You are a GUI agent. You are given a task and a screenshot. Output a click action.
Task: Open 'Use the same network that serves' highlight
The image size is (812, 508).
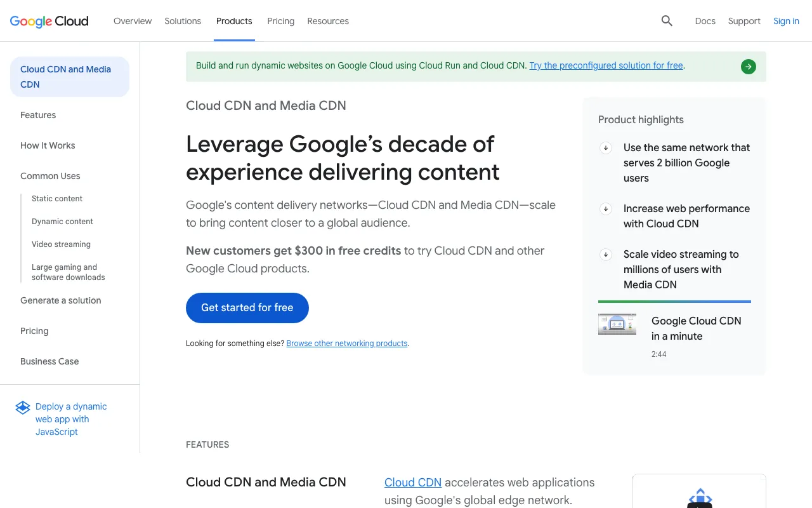click(686, 163)
